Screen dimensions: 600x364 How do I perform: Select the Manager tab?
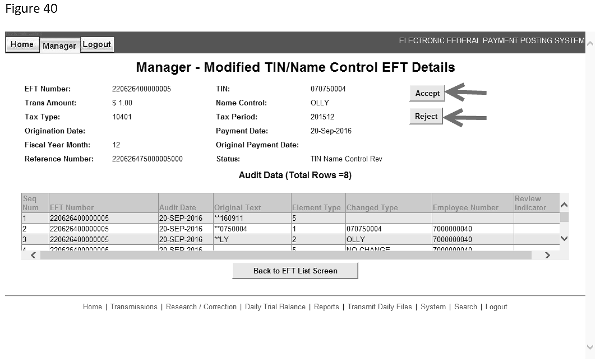(x=59, y=46)
